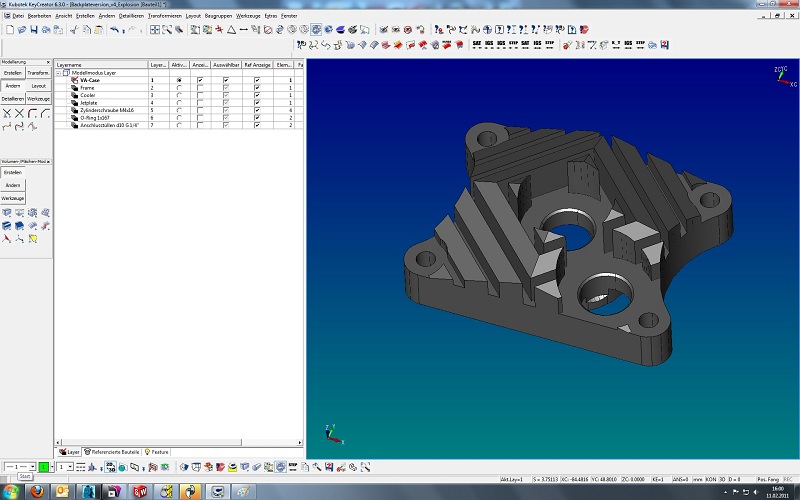Set Frame layer as active with radio button
This screenshot has height=500, width=800.
pos(179,88)
